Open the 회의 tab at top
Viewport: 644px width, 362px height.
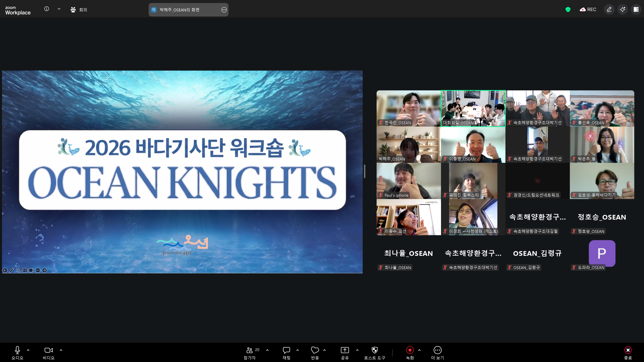pos(79,10)
